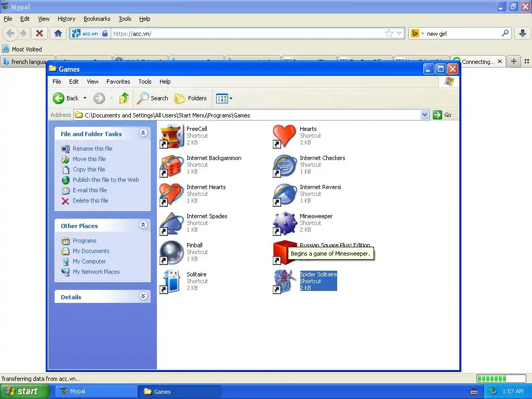Open Mypal downloads arrow button

click(x=523, y=33)
